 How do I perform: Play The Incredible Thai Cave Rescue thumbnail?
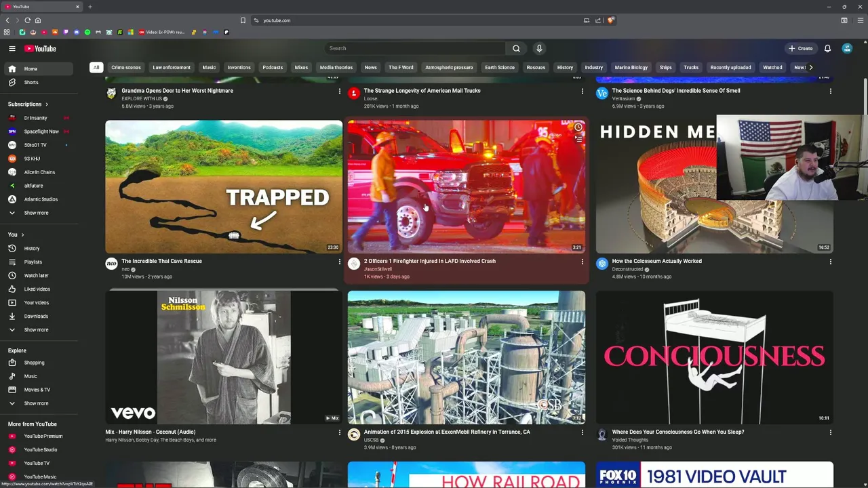(x=224, y=186)
